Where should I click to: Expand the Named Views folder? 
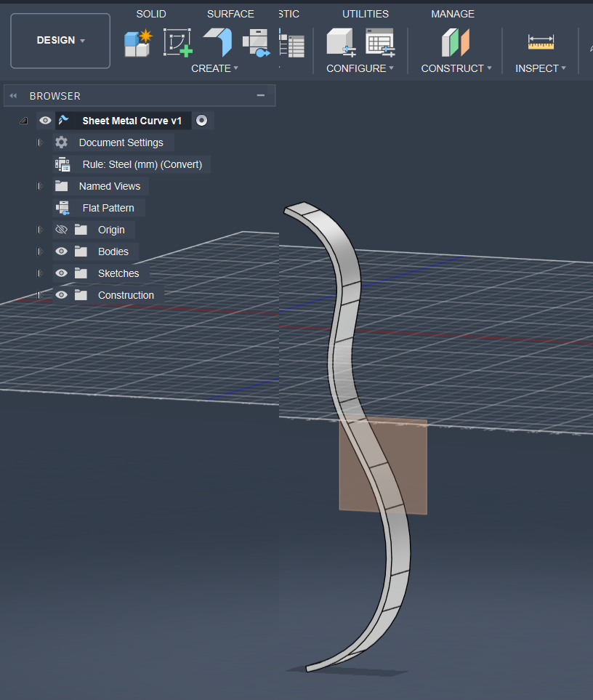click(39, 186)
